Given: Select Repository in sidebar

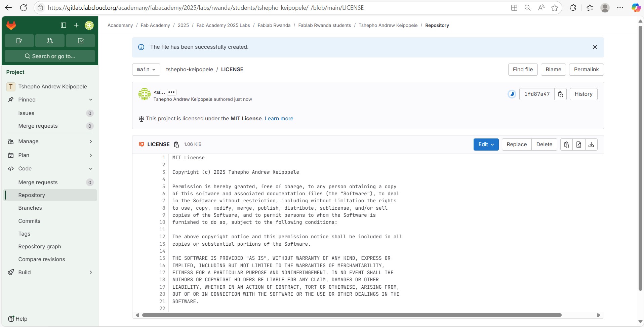Looking at the screenshot, I should tap(50, 195).
